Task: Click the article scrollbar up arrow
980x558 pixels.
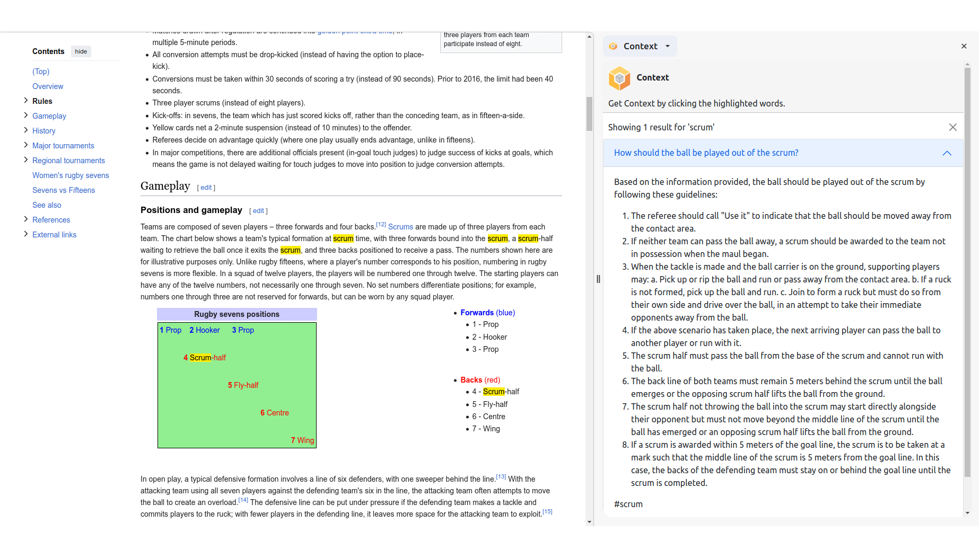Action: click(589, 37)
